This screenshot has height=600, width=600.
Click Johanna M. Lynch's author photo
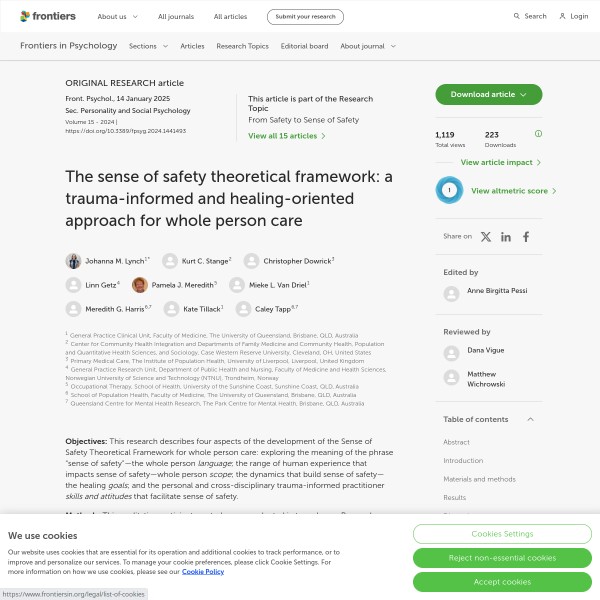(x=74, y=261)
